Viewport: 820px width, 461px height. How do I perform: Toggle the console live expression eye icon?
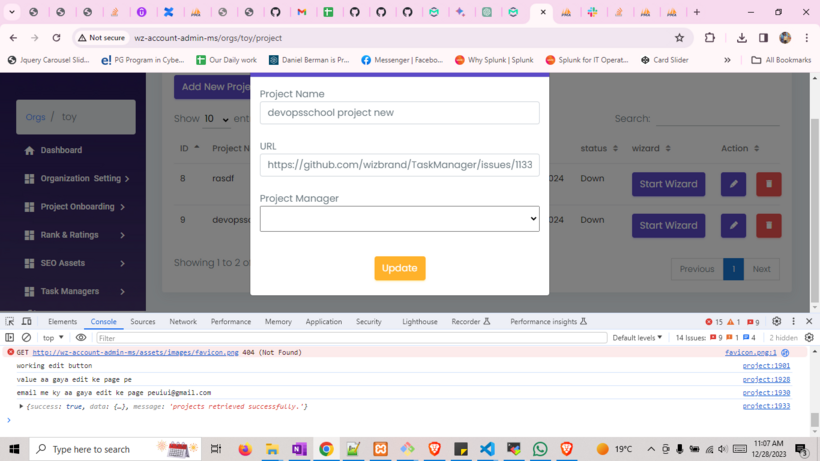[x=81, y=338]
